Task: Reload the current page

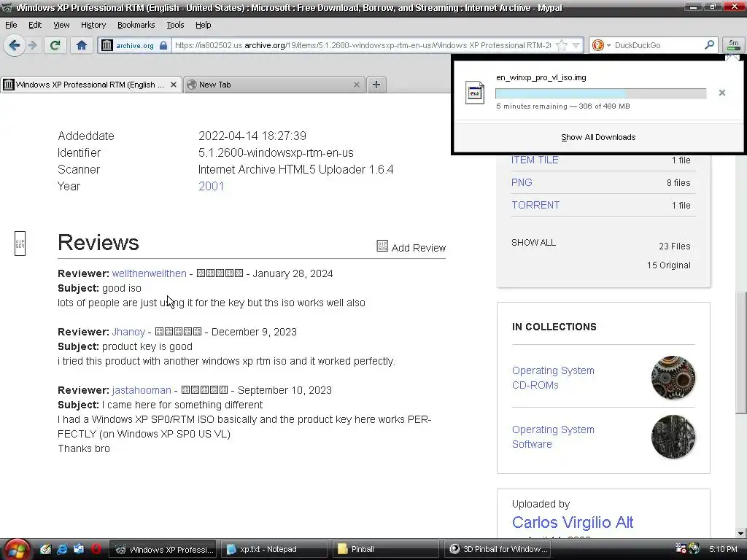Action: pyautogui.click(x=55, y=45)
